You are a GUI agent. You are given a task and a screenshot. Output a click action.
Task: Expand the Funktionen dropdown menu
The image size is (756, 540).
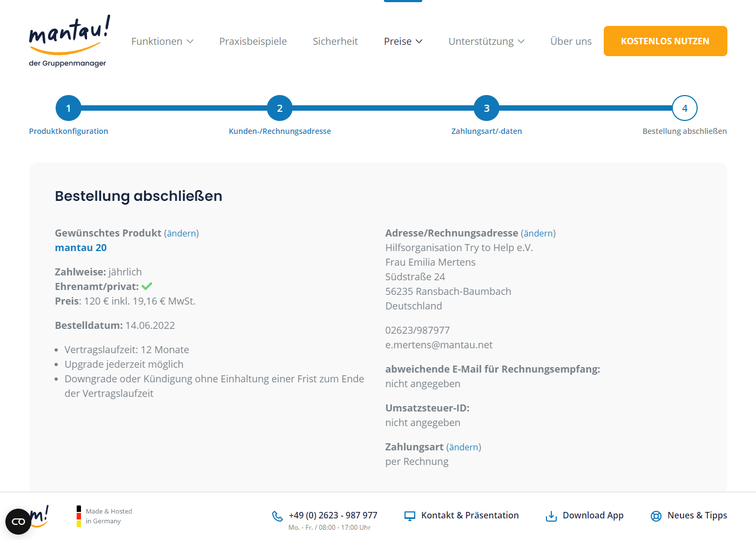163,41
